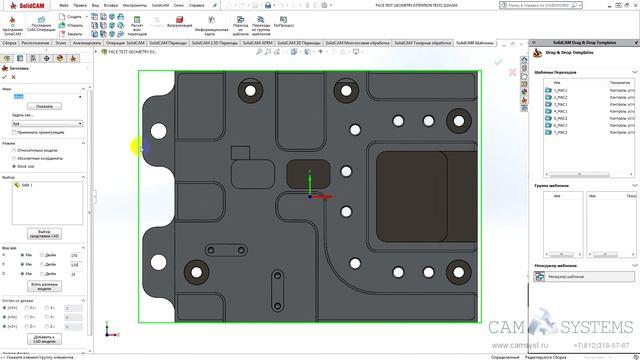Open the Последние CAM-Операции icon

[x=41, y=20]
